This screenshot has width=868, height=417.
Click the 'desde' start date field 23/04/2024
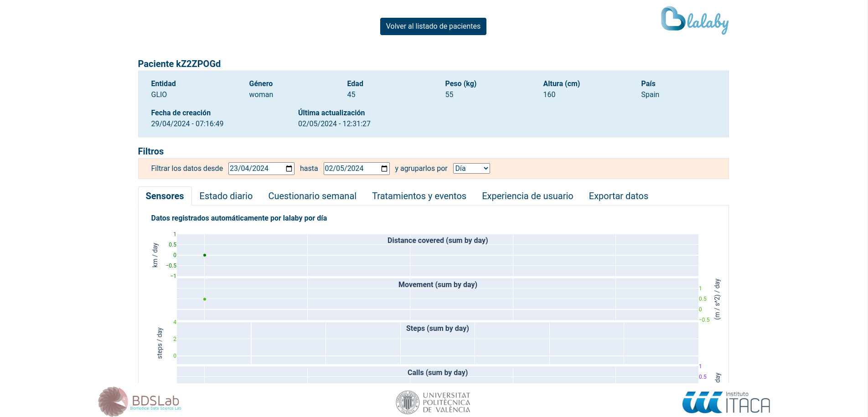click(255, 169)
